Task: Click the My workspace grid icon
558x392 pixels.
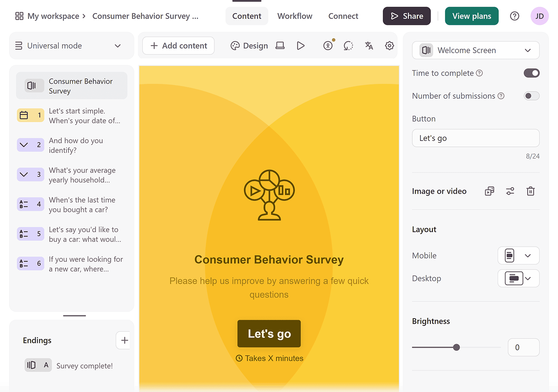Action: click(x=19, y=16)
